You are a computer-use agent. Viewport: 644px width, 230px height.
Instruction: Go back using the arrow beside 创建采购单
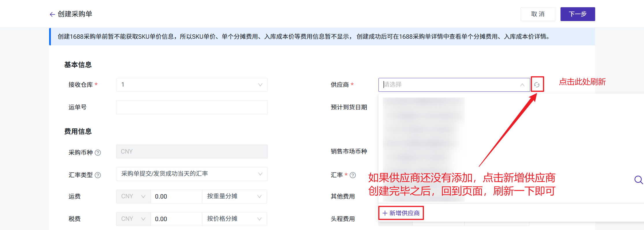[52, 14]
